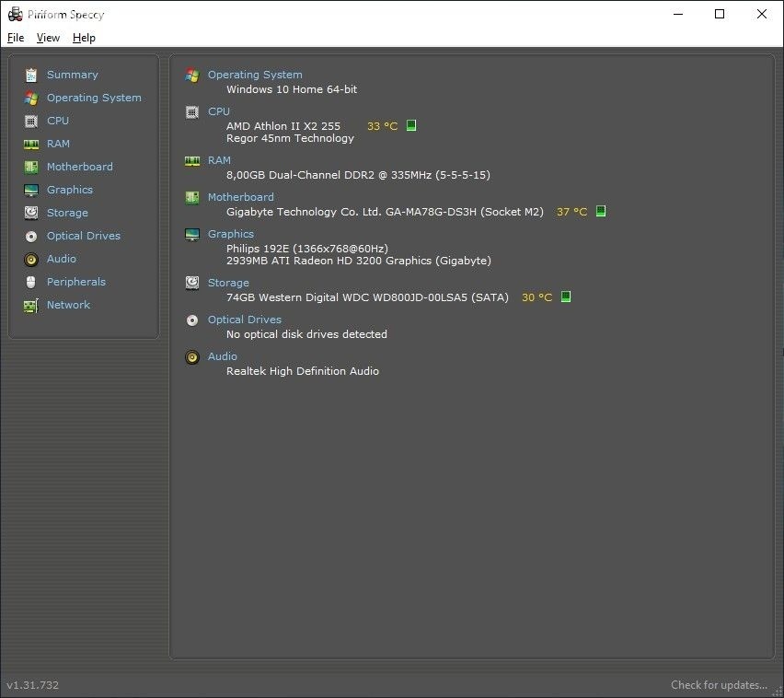Click the Audio speaker icon in sidebar
Screen dimensions: 784x698
click(31, 259)
